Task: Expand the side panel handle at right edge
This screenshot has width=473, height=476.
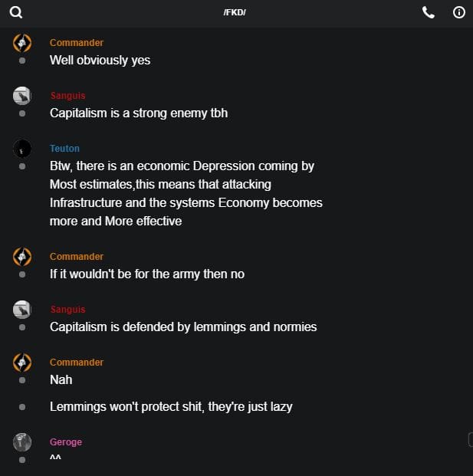Action: click(x=470, y=438)
